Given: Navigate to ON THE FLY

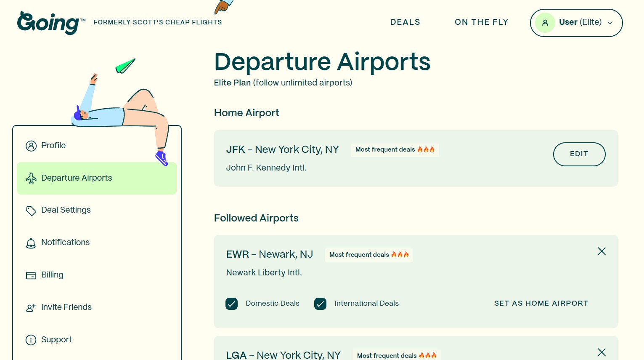Looking at the screenshot, I should pos(481,22).
